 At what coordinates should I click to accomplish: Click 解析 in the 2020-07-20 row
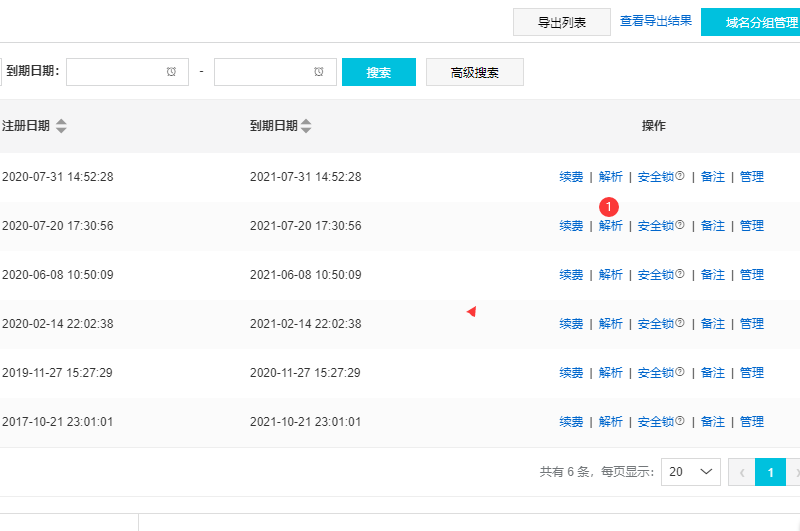pos(610,226)
